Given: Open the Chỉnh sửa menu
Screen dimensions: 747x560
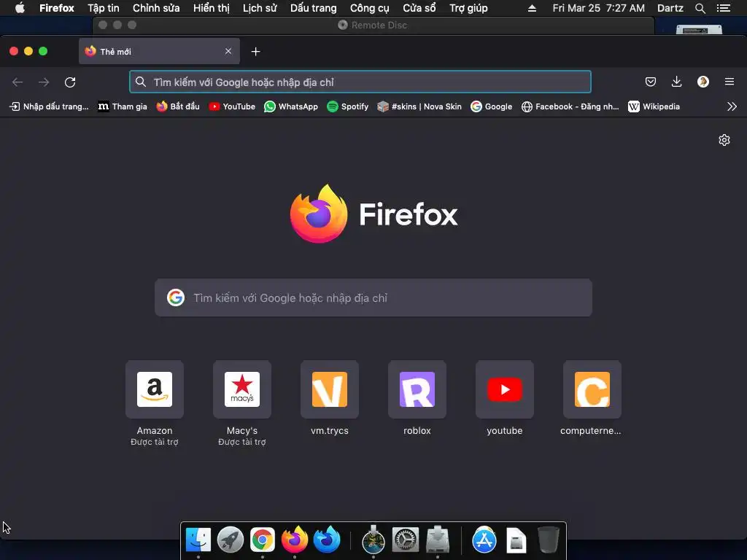Looking at the screenshot, I should pos(156,8).
